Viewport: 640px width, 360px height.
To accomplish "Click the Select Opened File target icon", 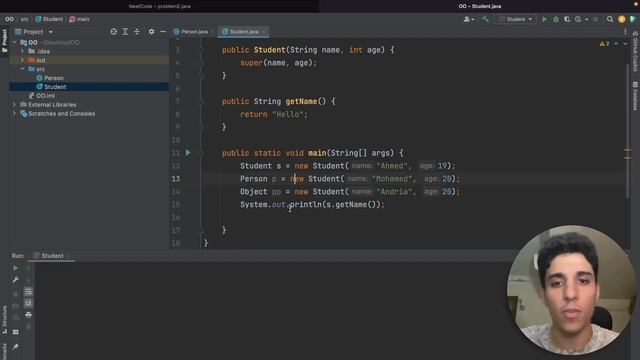I will (x=113, y=31).
